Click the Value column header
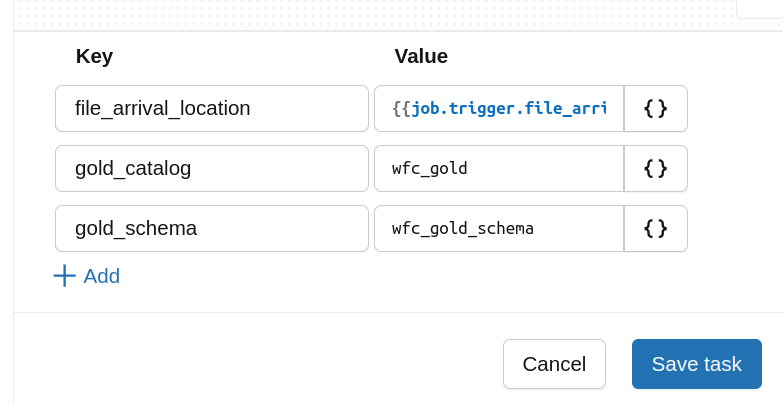The image size is (783, 404). pyautogui.click(x=421, y=56)
